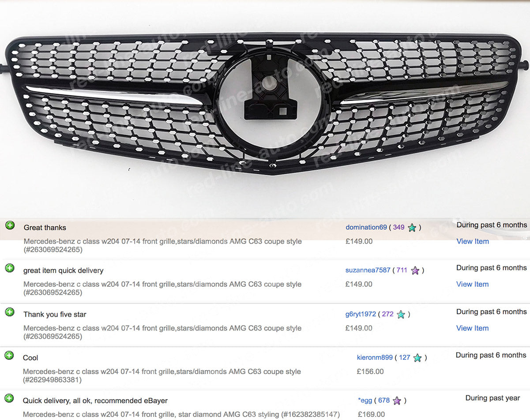Open *egg user profile
The height and width of the screenshot is (420, 530).
coord(365,401)
